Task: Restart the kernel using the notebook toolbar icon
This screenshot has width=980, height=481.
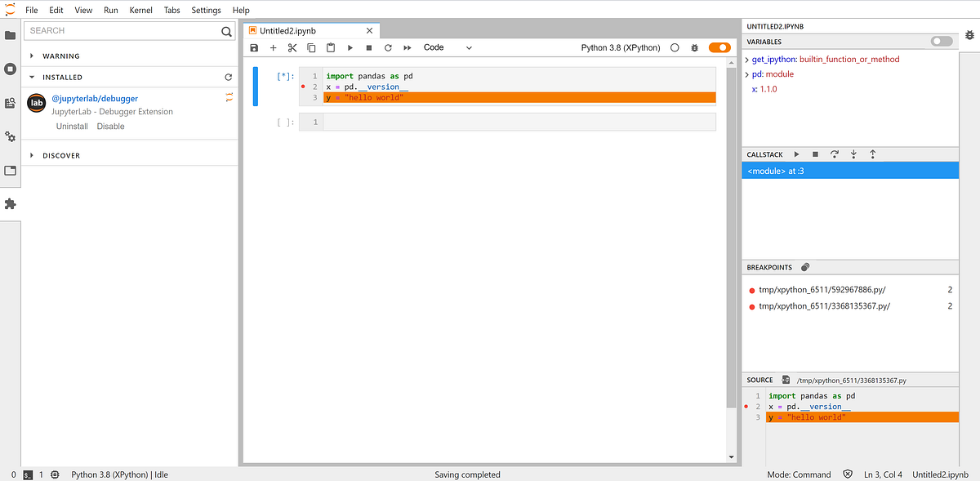Action: pos(388,47)
